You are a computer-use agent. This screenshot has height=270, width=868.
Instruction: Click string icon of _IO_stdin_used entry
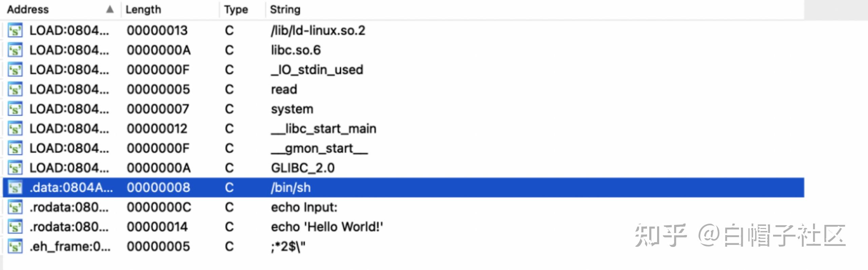point(15,70)
